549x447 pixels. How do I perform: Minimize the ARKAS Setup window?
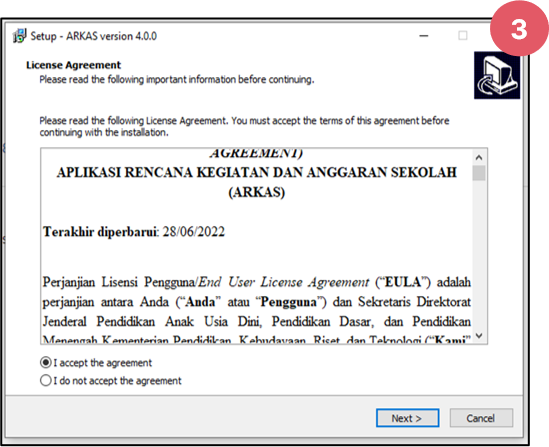click(x=424, y=36)
